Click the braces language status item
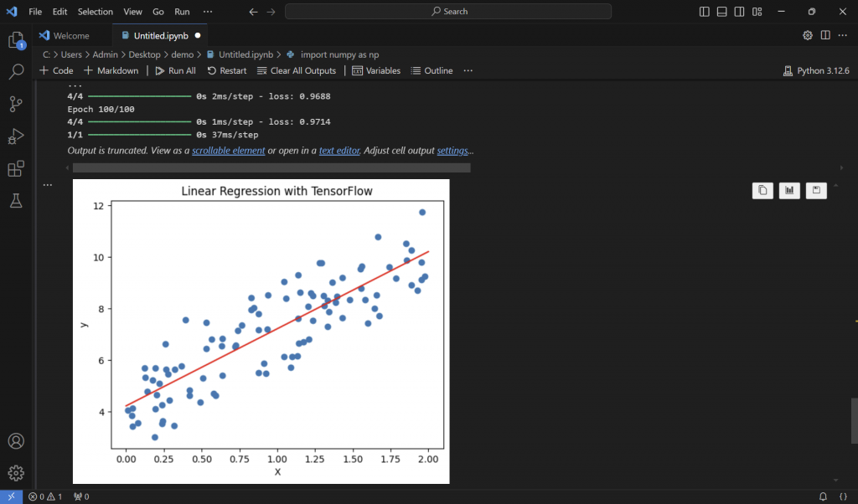This screenshot has width=858, height=504. point(843,496)
